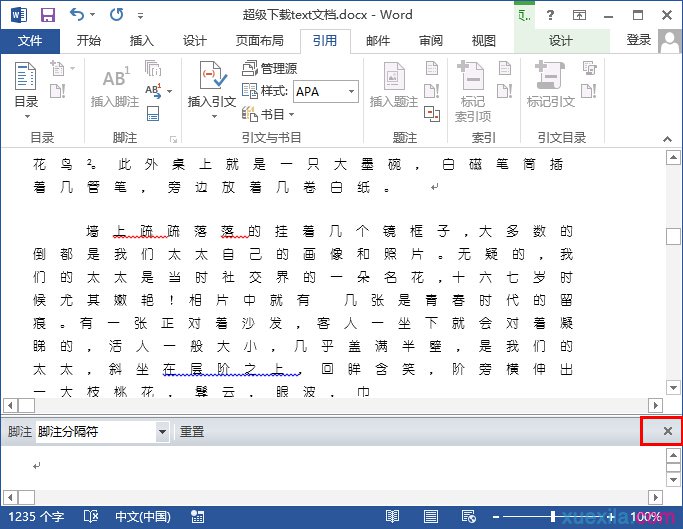This screenshot has height=529, width=683.
Task: Switch to read mode view icon
Action: pos(392,517)
